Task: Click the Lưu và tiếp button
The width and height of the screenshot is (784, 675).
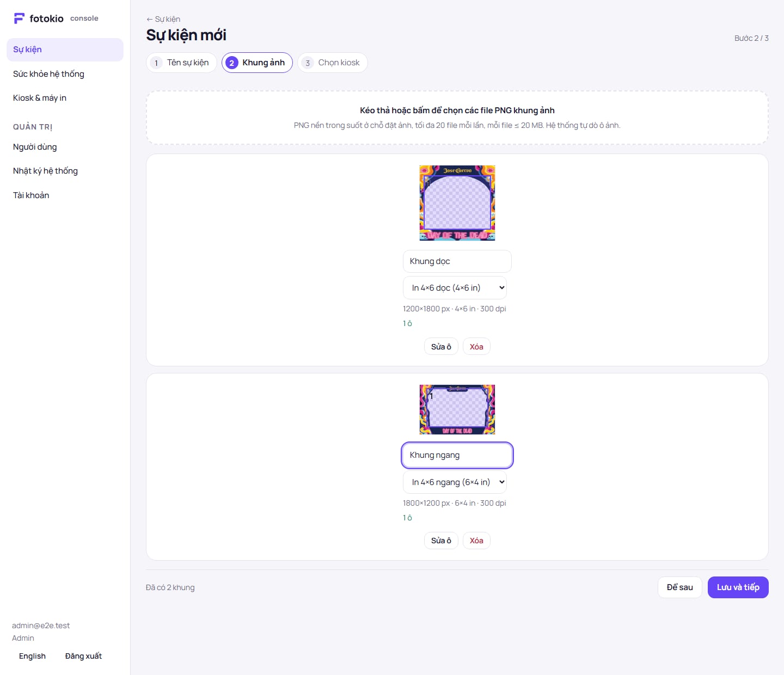Action: click(738, 587)
